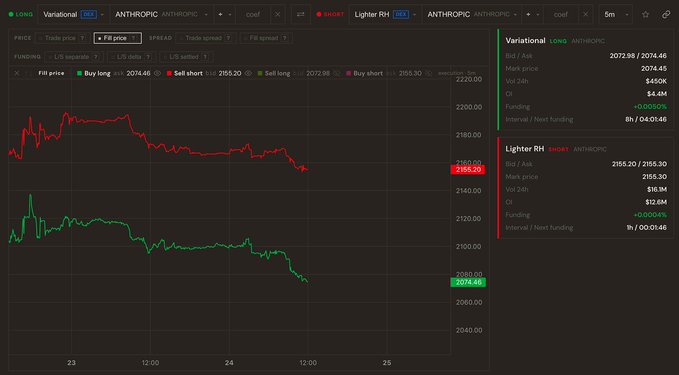The image size is (679, 375).
Task: Open help for L/S settled option
Action: pyautogui.click(x=205, y=57)
